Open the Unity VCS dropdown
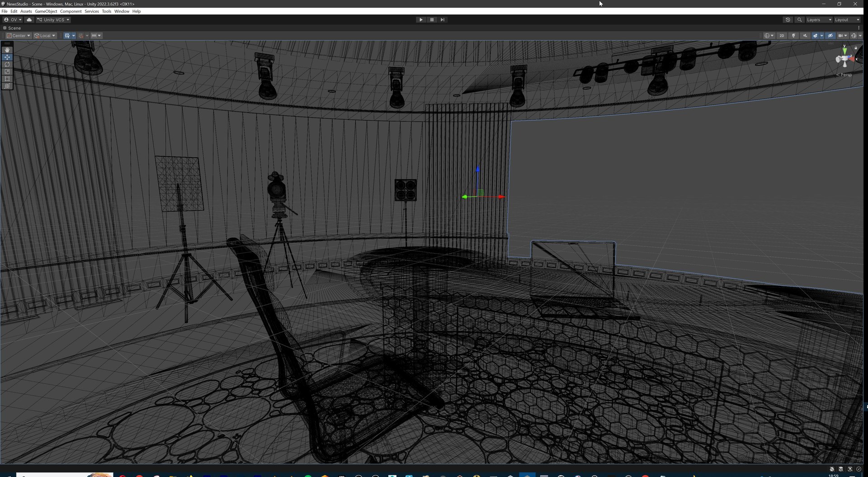The image size is (868, 477). coord(53,20)
